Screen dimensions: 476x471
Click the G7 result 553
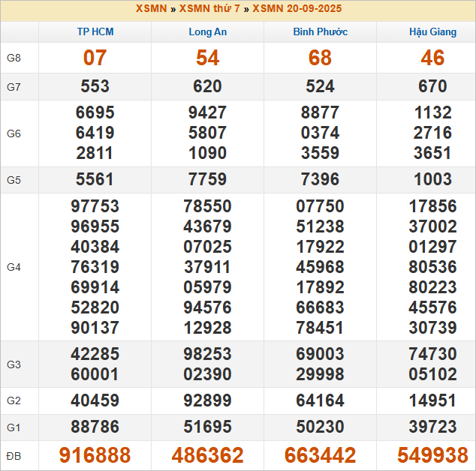coord(95,86)
